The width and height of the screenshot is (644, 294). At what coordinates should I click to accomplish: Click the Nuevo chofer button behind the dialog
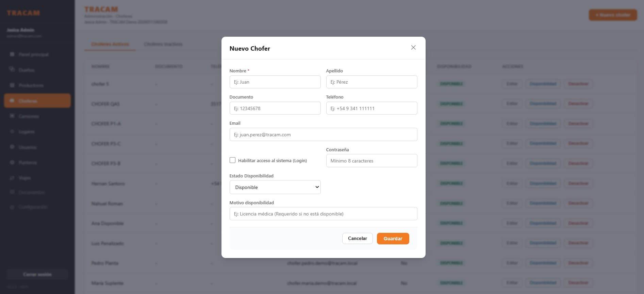(613, 15)
